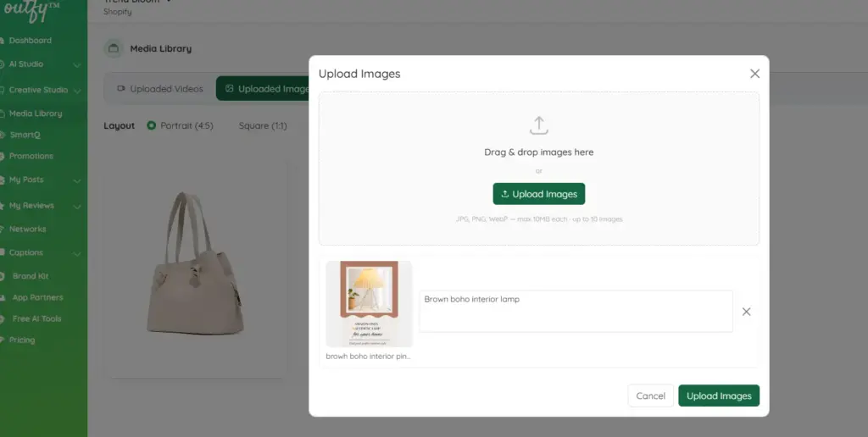
Task: Select the Portrait (4:5) layout radio
Action: click(151, 125)
